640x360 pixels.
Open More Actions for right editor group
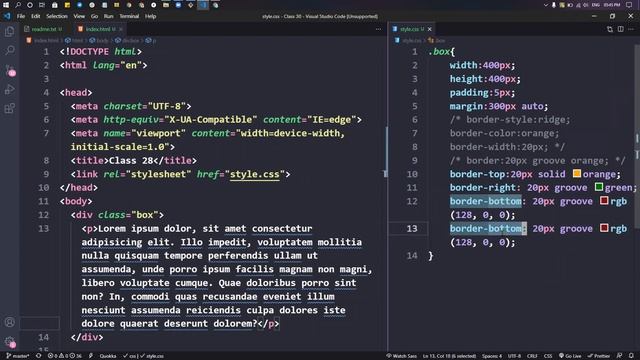tap(631, 29)
